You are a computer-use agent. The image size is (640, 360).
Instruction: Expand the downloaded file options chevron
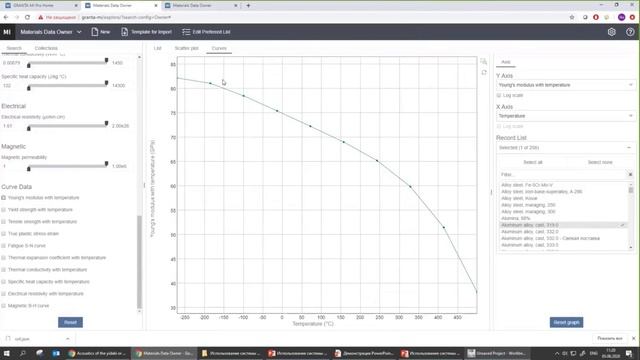pyautogui.click(x=67, y=339)
